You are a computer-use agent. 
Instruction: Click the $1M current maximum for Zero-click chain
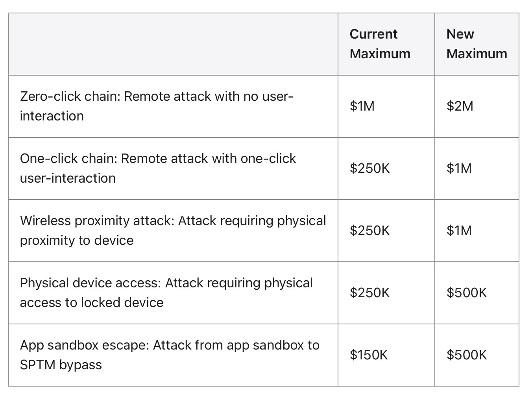(362, 106)
